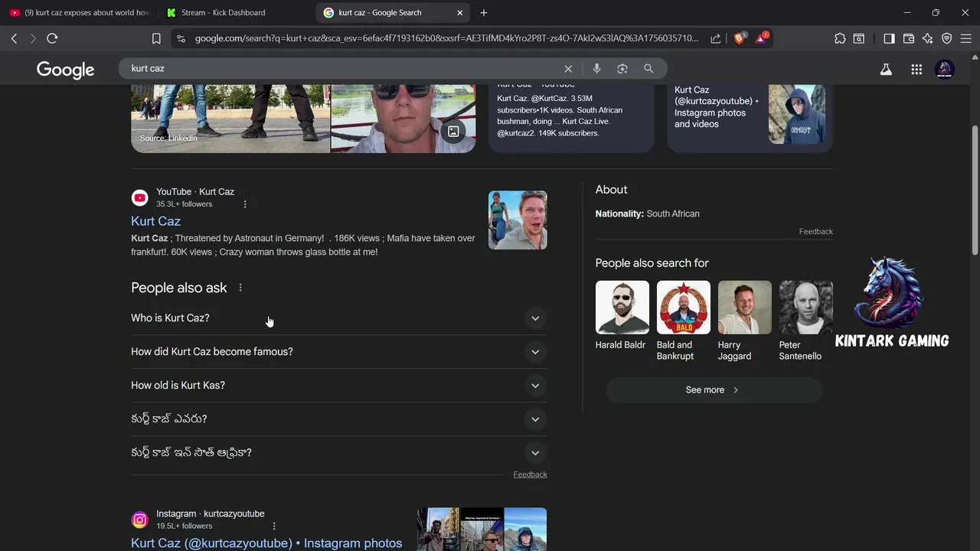Open the browser main hamburger menu
The height and width of the screenshot is (551, 980).
(x=965, y=38)
